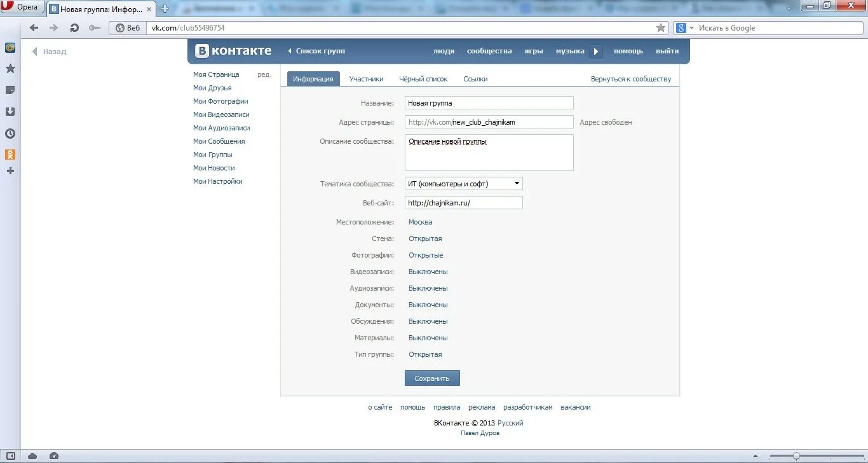Open bookmarks star in sidebar
This screenshot has height=463, width=868.
click(10, 69)
